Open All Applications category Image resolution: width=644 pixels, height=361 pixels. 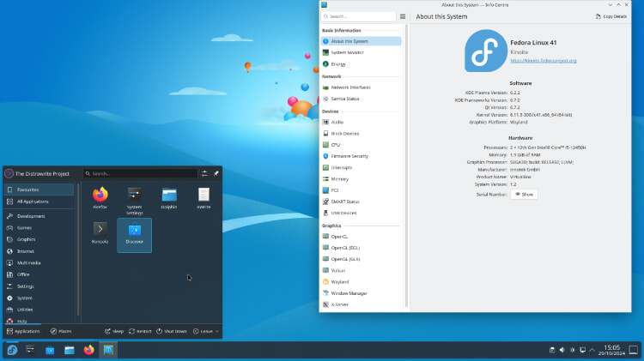(39, 202)
